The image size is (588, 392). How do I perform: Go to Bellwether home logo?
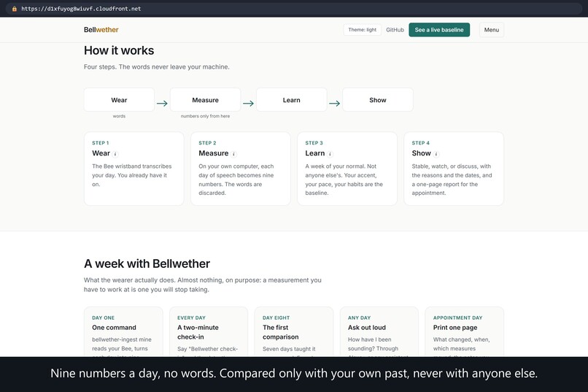pyautogui.click(x=101, y=30)
